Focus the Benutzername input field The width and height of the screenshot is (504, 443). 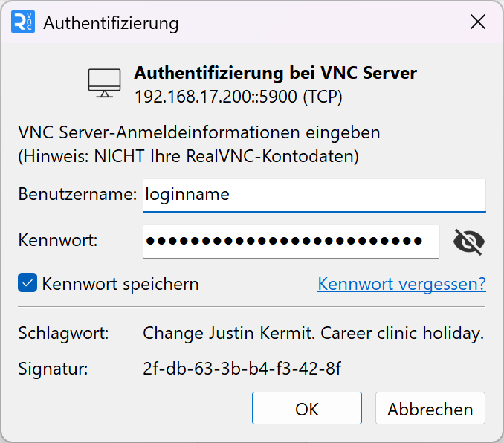click(x=314, y=195)
